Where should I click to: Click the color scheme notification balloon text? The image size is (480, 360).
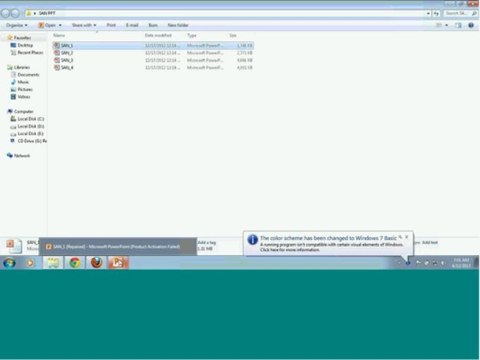332,244
